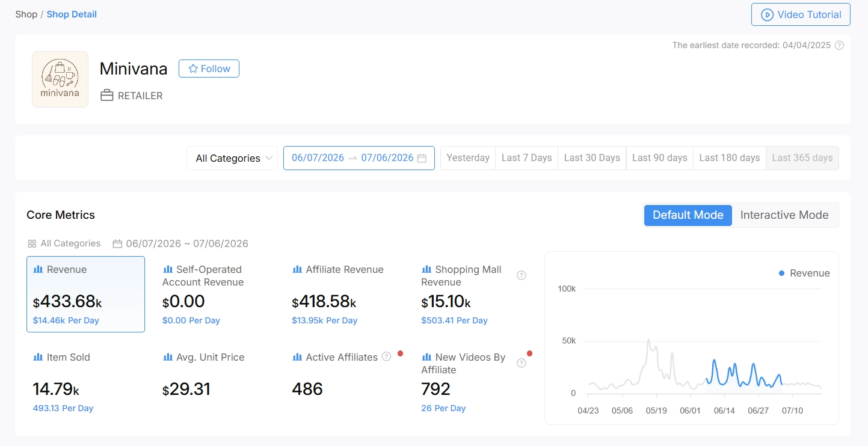This screenshot has width=868, height=446.
Task: Follow the Minivana shop
Action: 209,69
